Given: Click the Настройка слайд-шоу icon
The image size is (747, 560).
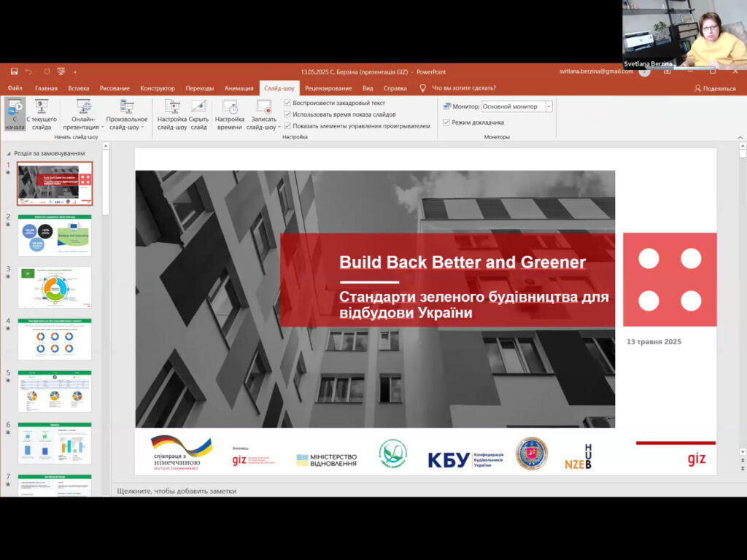Looking at the screenshot, I should 172,106.
